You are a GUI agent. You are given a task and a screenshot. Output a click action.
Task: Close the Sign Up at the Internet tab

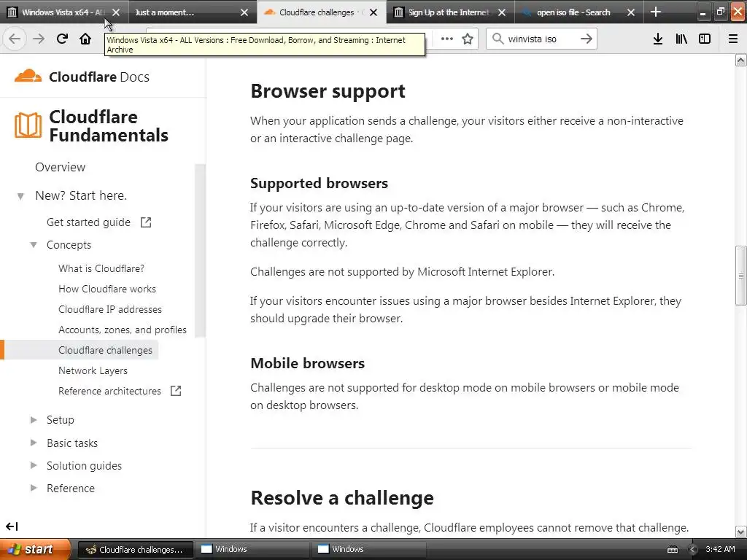pyautogui.click(x=502, y=12)
